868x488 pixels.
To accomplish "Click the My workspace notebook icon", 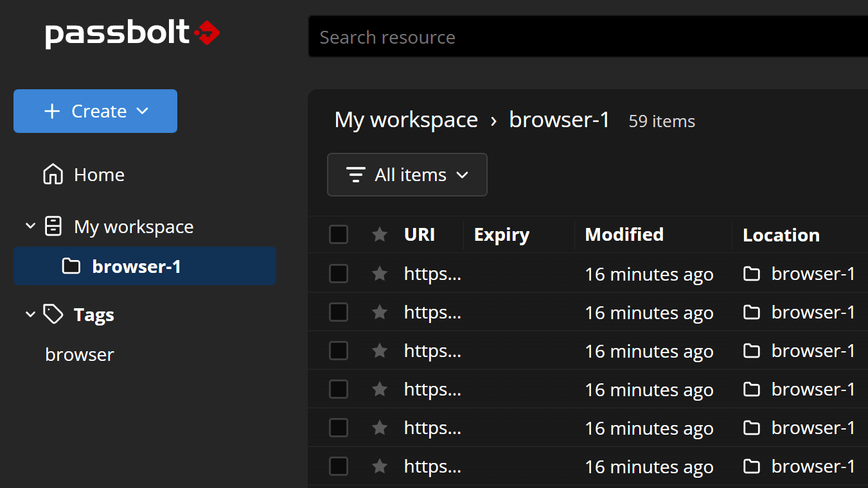I will [x=52, y=226].
